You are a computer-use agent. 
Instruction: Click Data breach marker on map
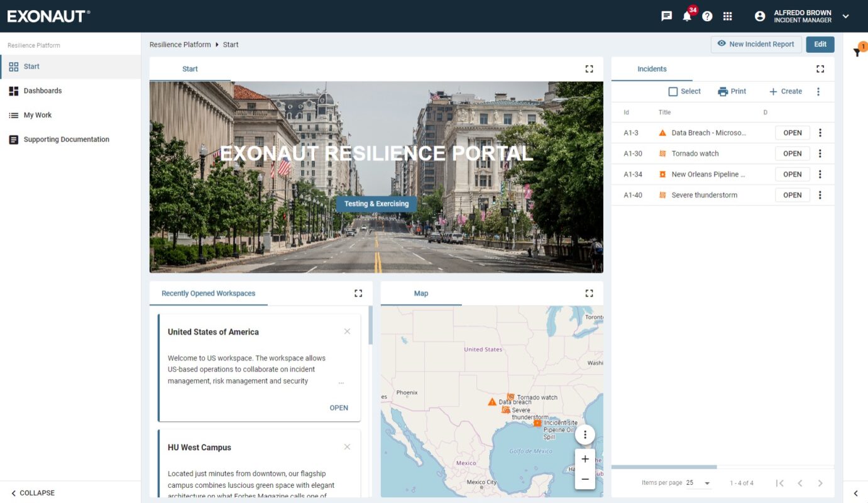pos(492,402)
